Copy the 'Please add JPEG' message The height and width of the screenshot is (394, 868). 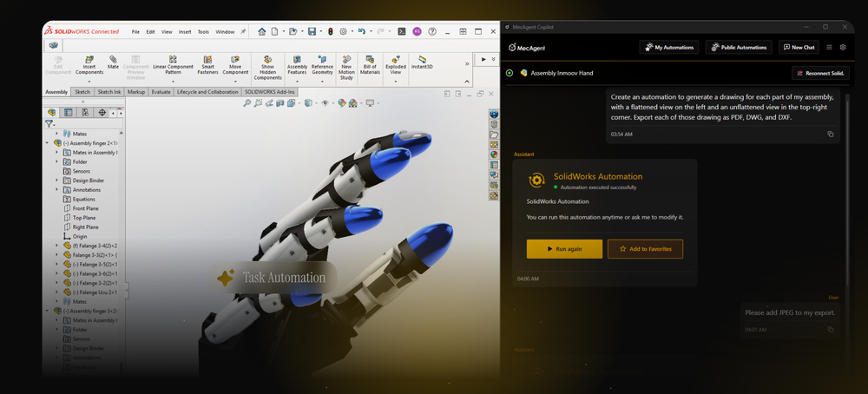pyautogui.click(x=830, y=329)
